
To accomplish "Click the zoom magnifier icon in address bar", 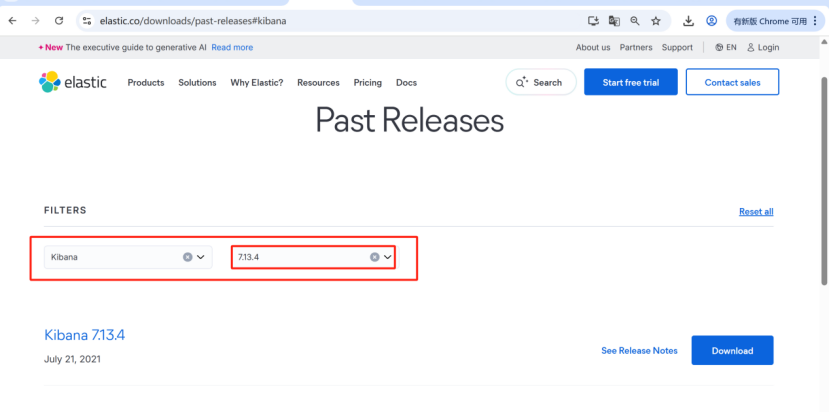I will coord(635,21).
